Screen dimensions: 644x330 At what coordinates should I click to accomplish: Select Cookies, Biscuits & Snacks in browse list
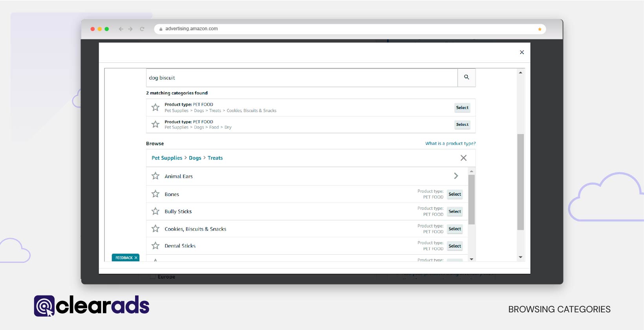click(455, 229)
